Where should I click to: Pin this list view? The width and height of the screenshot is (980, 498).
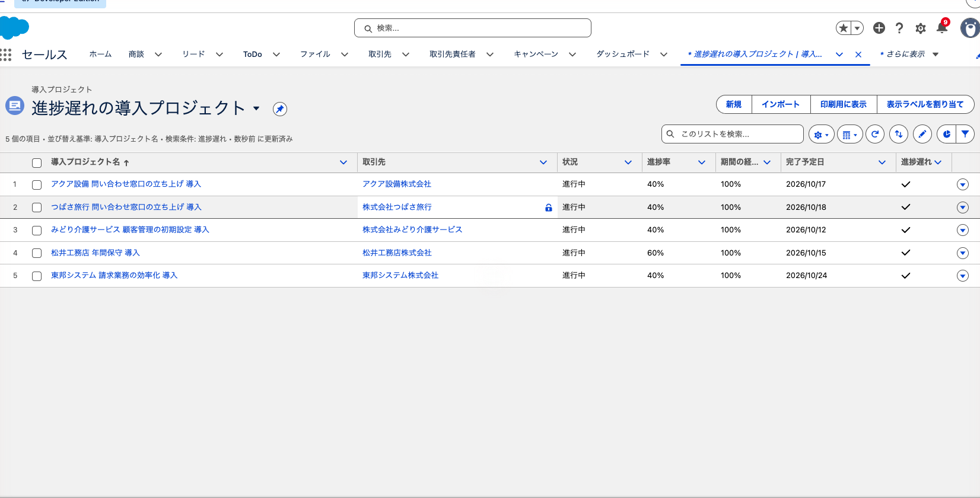[280, 109]
